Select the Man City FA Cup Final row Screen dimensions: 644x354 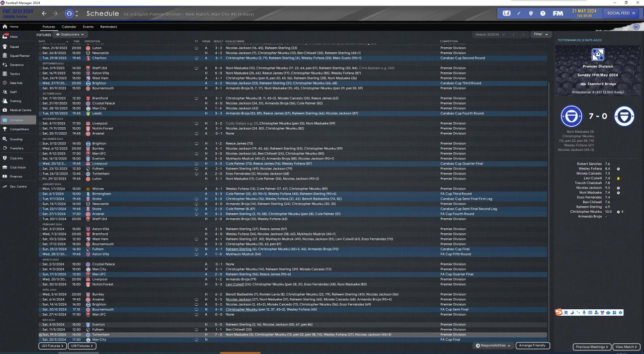click(x=293, y=339)
